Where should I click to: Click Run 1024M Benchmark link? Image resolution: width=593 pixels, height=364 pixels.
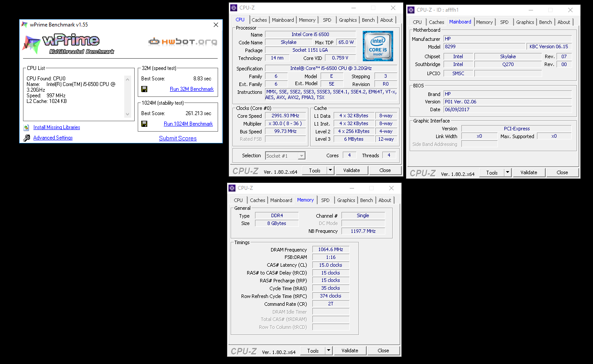point(189,124)
